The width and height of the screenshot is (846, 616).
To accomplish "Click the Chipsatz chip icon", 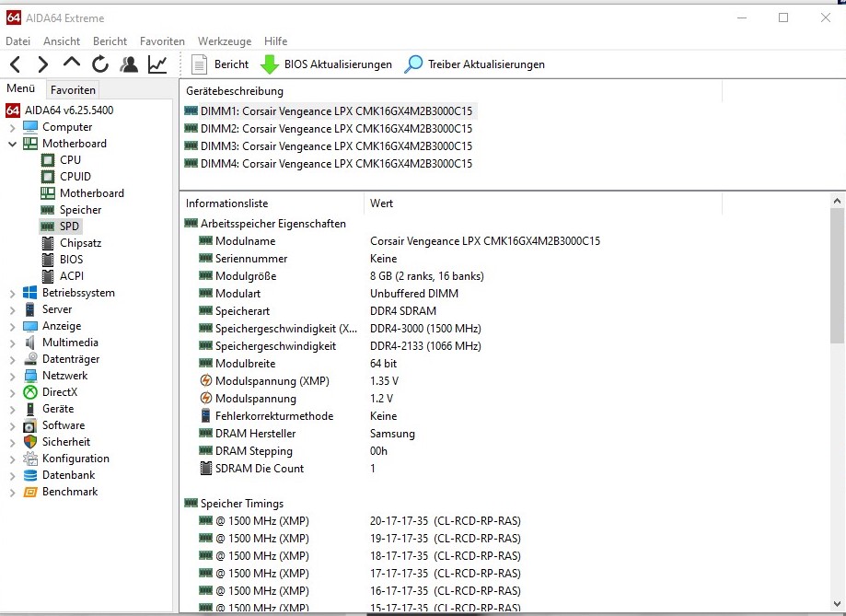I will click(x=48, y=243).
